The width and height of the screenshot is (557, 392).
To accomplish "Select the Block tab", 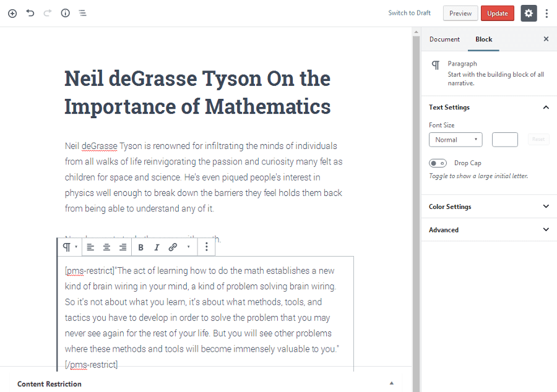I will [484, 40].
